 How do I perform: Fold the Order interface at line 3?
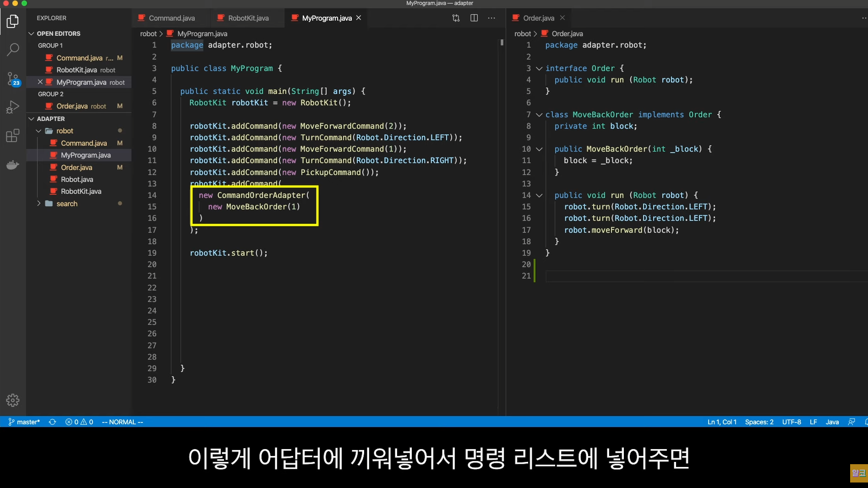(x=539, y=68)
